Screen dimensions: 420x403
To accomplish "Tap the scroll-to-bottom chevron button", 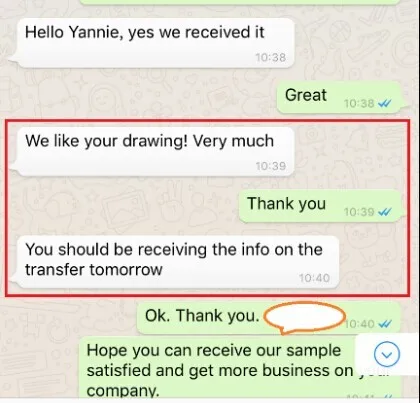I will 387,354.
